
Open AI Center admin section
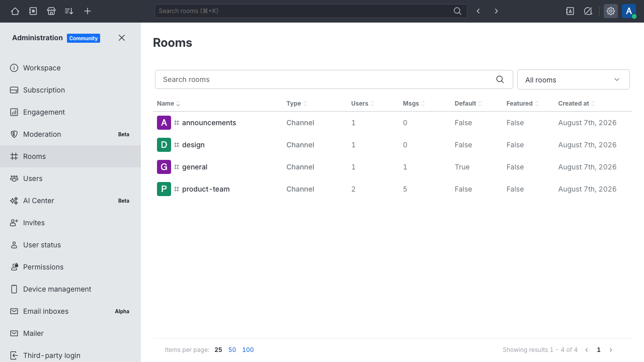pos(70,201)
